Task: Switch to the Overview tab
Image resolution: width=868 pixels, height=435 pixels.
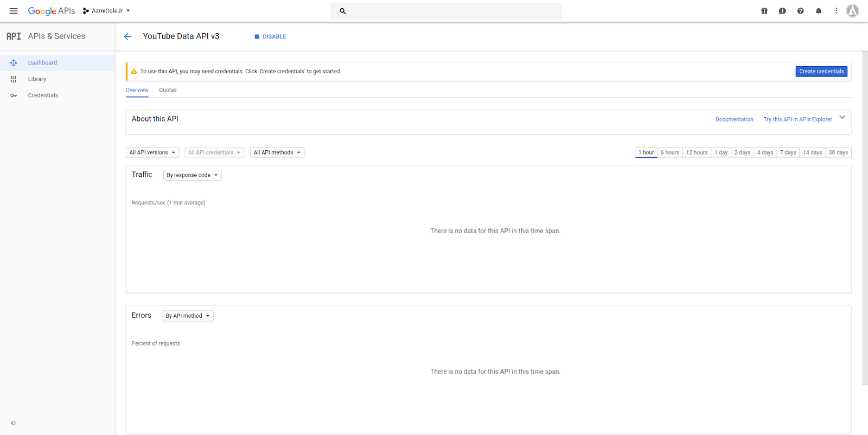Action: point(137,90)
